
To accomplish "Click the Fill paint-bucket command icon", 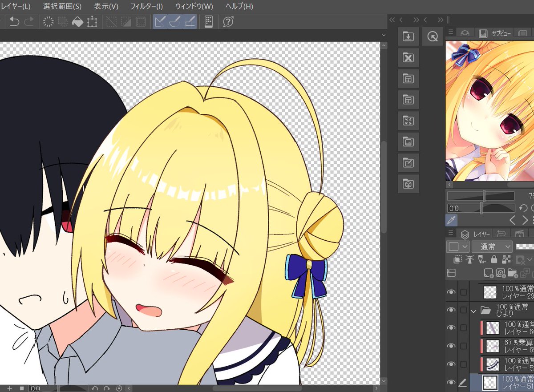I will click(x=77, y=21).
